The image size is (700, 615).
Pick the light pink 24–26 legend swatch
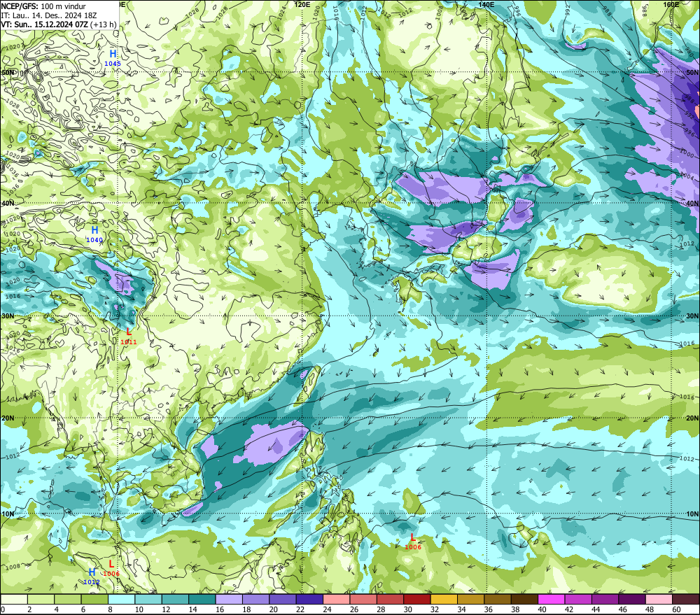tap(337, 600)
